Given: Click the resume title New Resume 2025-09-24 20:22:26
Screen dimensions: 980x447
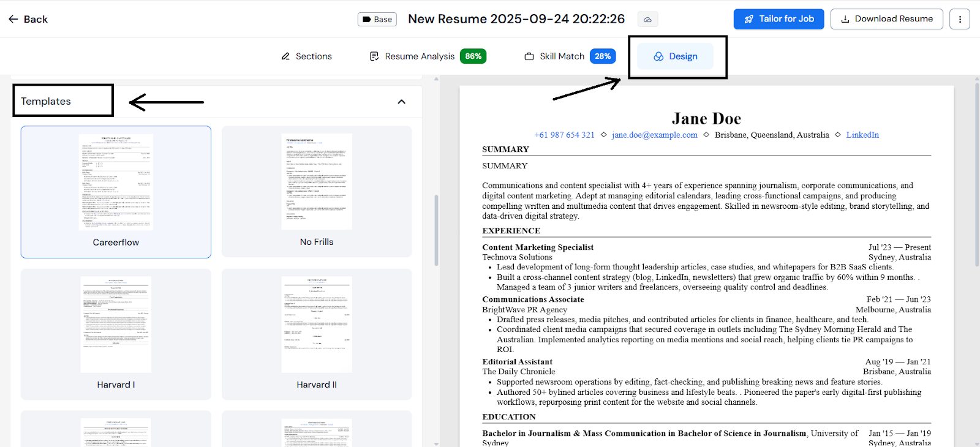Looking at the screenshot, I should (516, 19).
